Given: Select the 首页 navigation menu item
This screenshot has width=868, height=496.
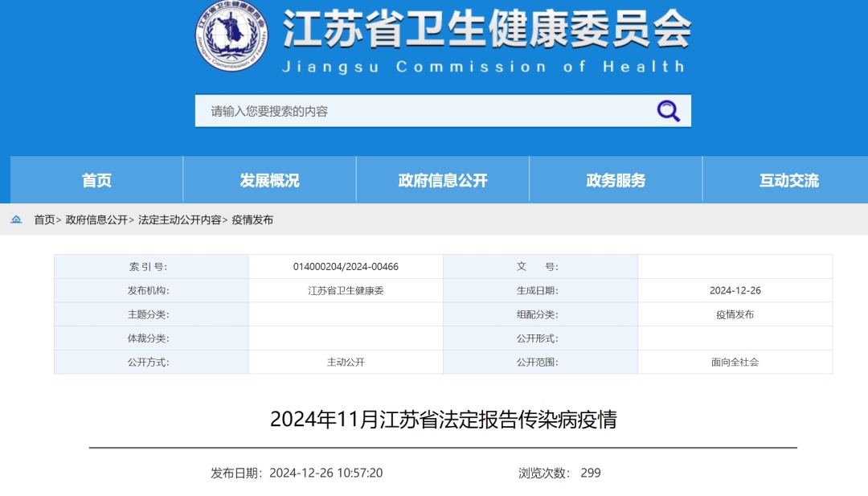Looking at the screenshot, I should [x=96, y=180].
